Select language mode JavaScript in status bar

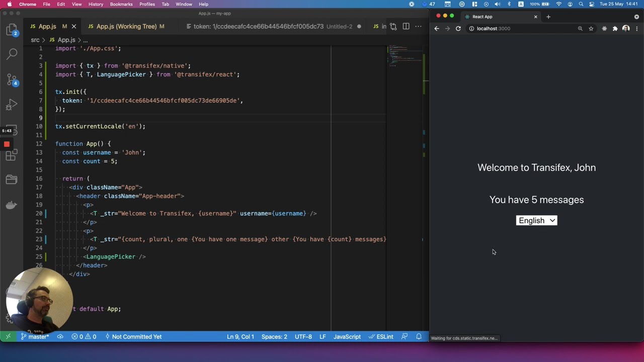click(x=347, y=336)
